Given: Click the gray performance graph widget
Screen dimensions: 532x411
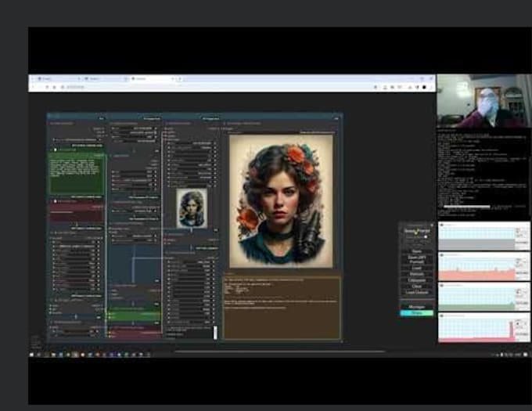Looking at the screenshot, I should tap(483, 236).
